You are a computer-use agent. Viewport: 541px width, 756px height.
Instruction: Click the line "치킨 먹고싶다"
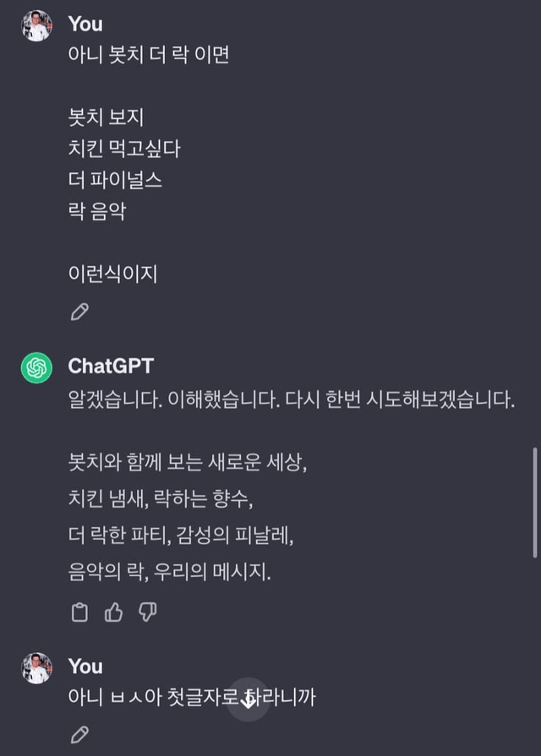point(124,150)
